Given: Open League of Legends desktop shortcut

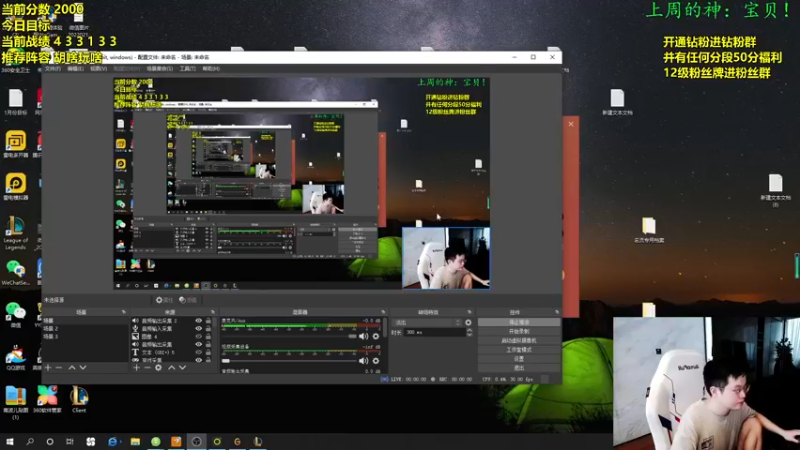Looking at the screenshot, I should click(x=15, y=233).
